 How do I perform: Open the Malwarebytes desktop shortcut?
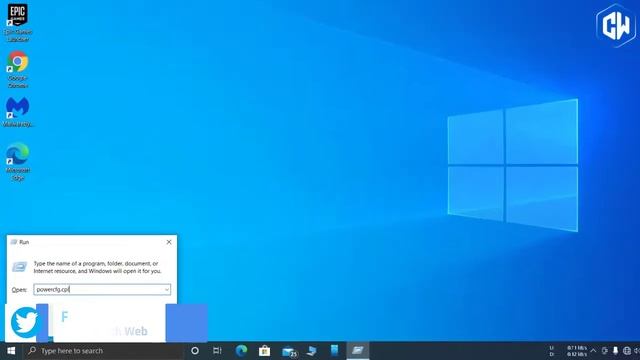coord(18,112)
